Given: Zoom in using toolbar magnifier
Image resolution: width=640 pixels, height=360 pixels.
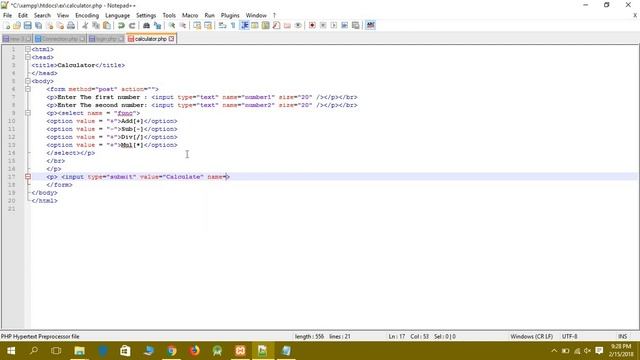Looking at the screenshot, I should coord(172,25).
